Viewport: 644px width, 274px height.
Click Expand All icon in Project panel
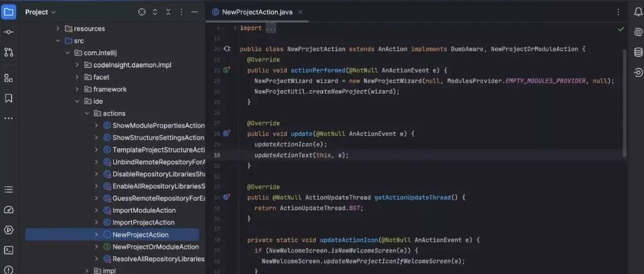[x=155, y=12]
